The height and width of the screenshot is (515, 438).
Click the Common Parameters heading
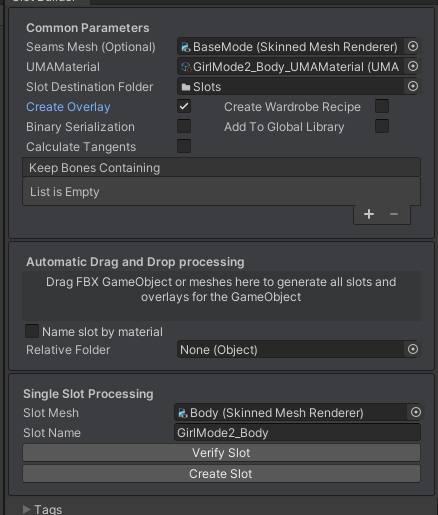[88, 28]
